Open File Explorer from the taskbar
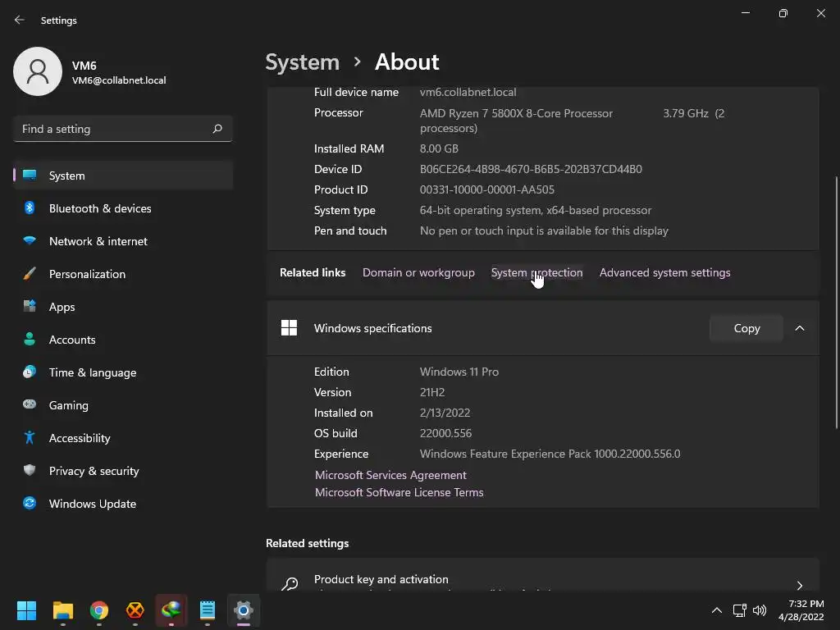 pyautogui.click(x=63, y=610)
